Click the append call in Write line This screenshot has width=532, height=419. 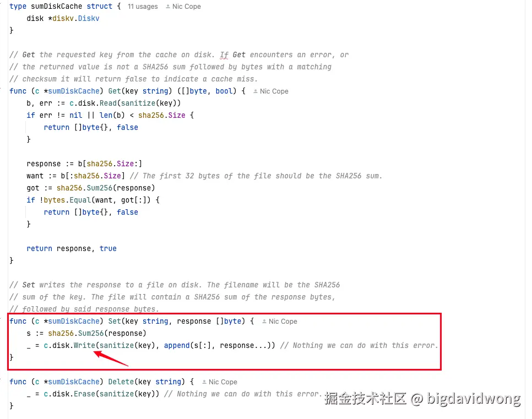[x=177, y=345]
